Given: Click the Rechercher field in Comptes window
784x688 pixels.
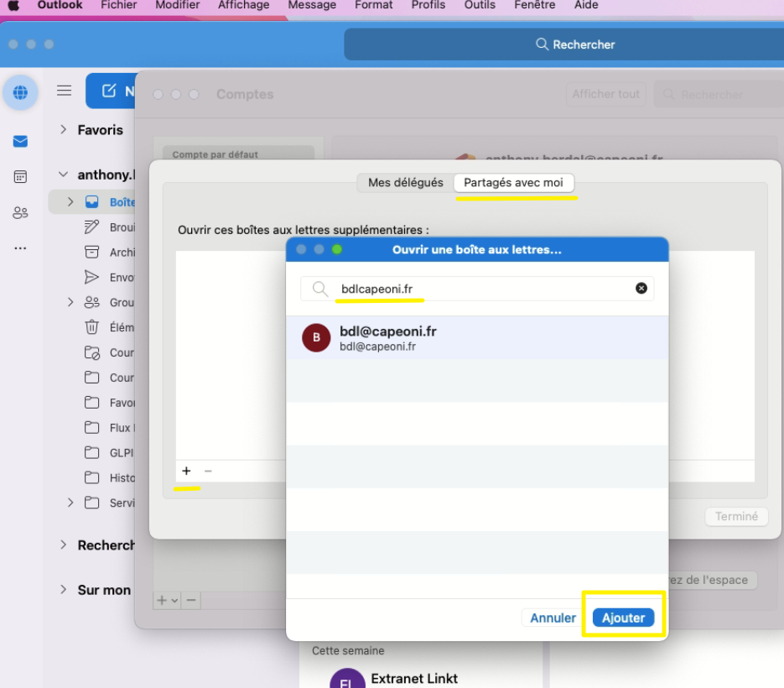Looking at the screenshot, I should 719,94.
